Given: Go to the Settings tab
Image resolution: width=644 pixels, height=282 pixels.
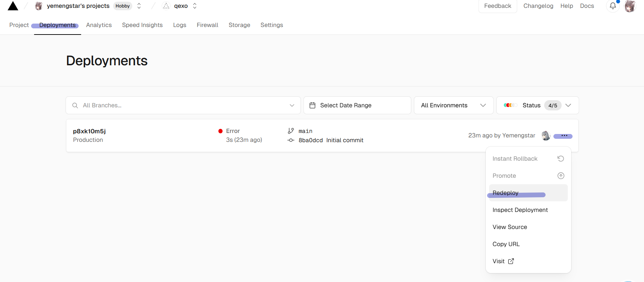Looking at the screenshot, I should pyautogui.click(x=271, y=25).
